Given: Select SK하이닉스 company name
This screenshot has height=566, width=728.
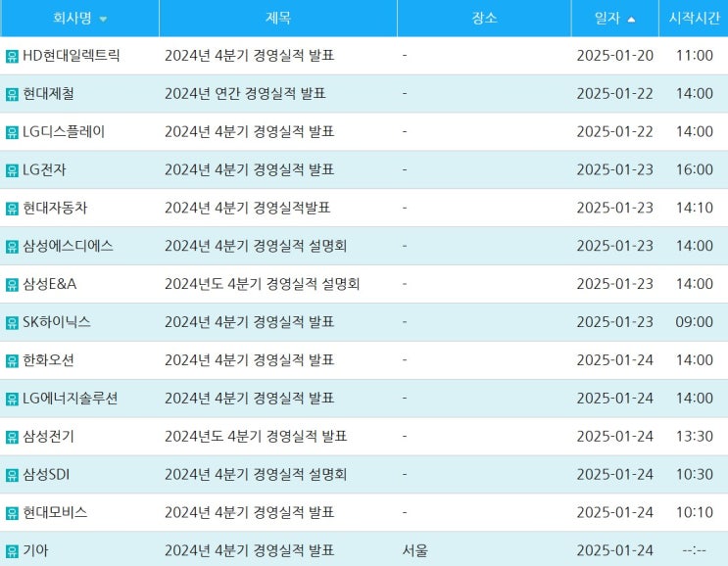Looking at the screenshot, I should [x=56, y=321].
